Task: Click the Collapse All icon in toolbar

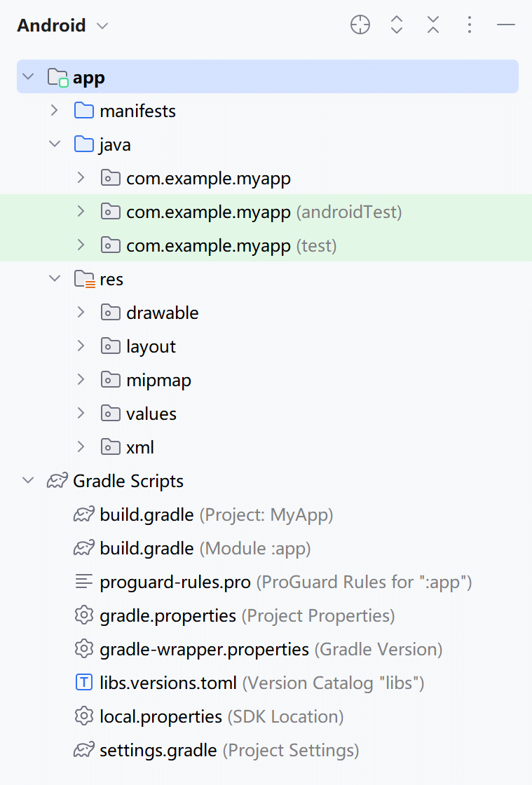Action: pyautogui.click(x=433, y=26)
